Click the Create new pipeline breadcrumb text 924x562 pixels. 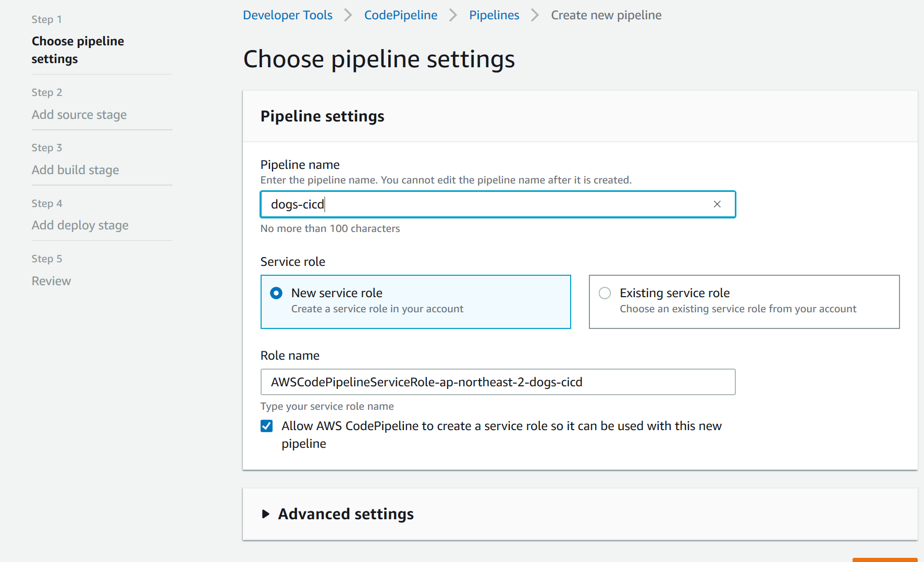(x=606, y=15)
